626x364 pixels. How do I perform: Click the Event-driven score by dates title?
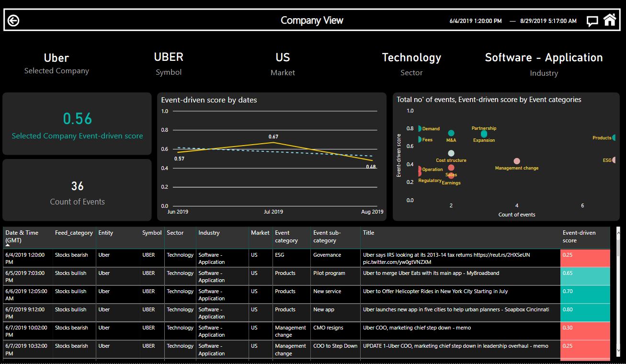(209, 100)
